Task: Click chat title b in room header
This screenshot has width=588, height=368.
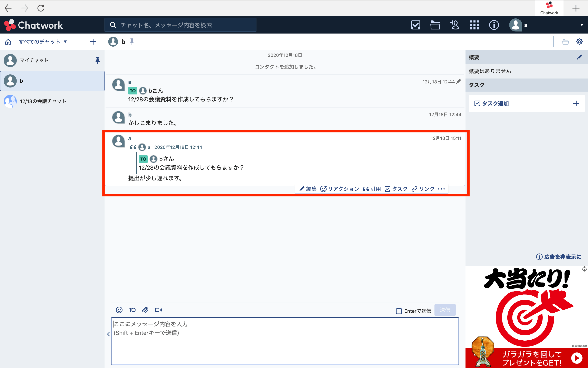Action: click(x=123, y=42)
